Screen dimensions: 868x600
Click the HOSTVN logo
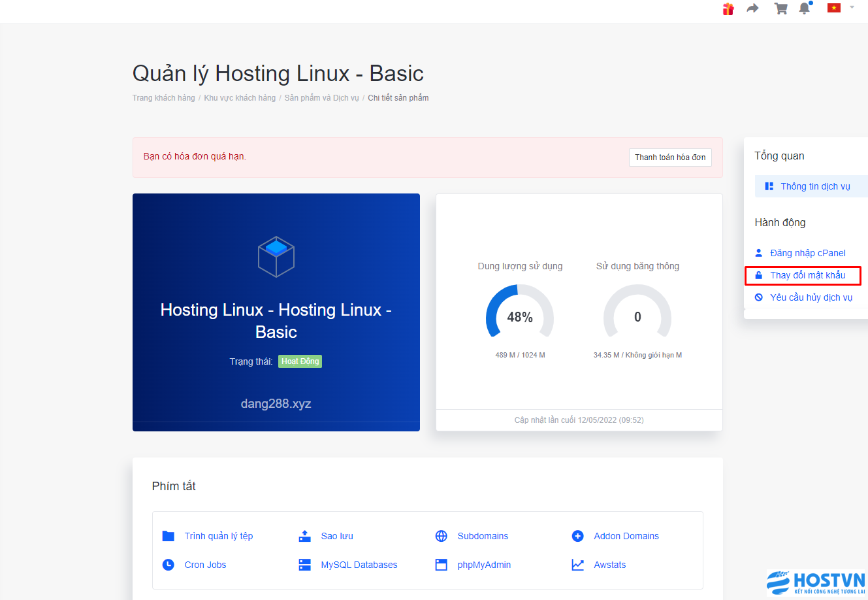pyautogui.click(x=816, y=583)
